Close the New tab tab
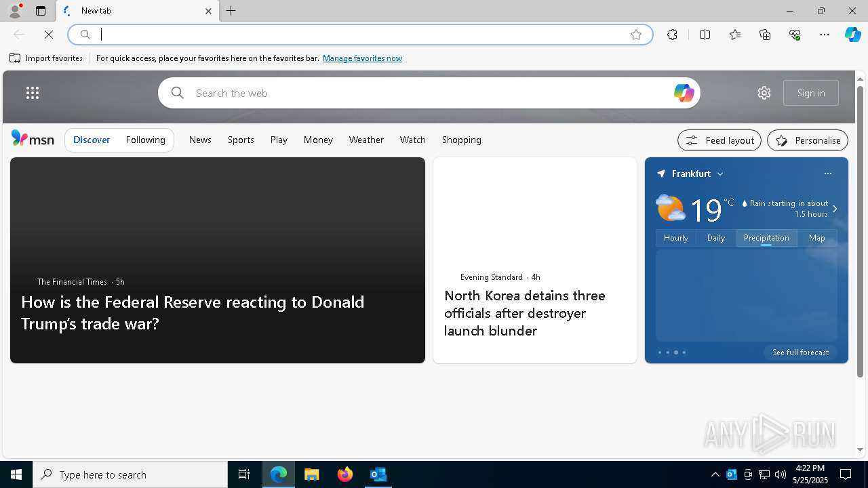The image size is (868, 488). tap(208, 11)
